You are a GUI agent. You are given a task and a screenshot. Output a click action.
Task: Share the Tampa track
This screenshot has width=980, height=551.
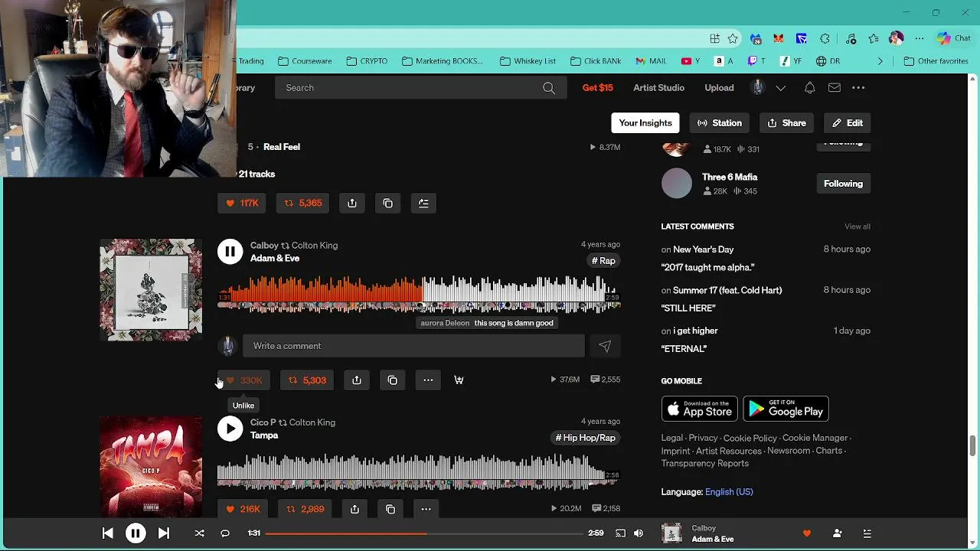[354, 509]
